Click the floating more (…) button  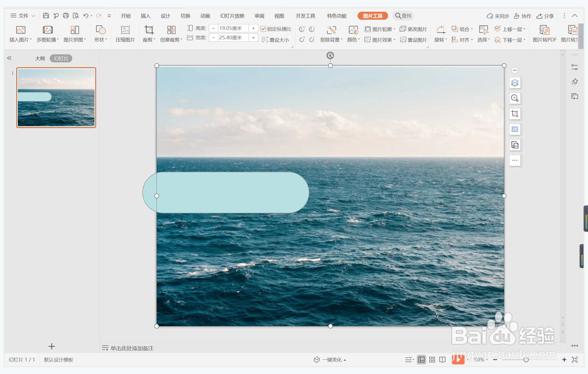515,160
